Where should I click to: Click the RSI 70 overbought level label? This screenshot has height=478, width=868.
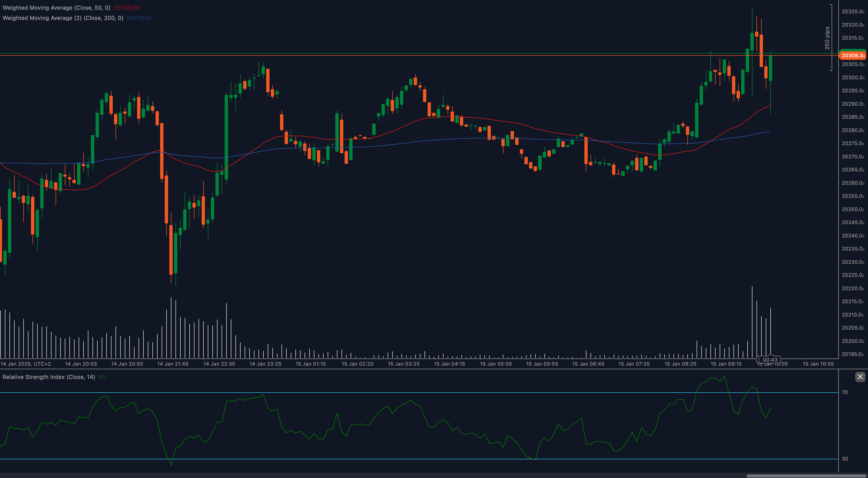tap(844, 392)
